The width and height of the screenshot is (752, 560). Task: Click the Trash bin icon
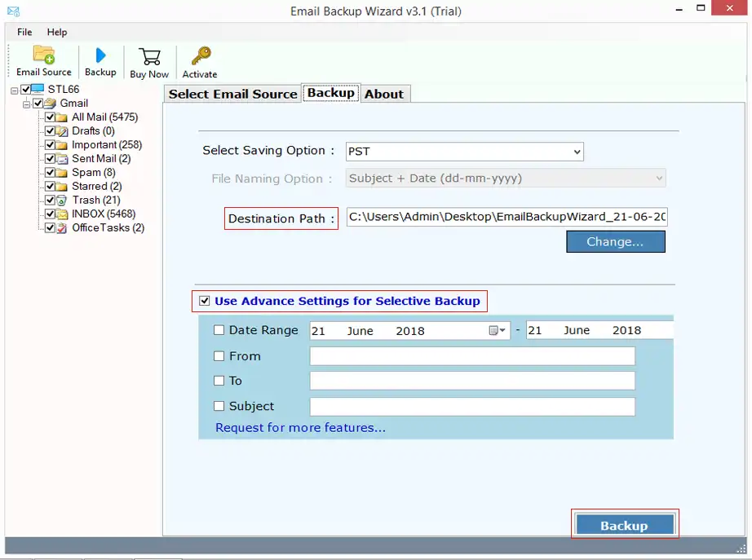point(61,201)
